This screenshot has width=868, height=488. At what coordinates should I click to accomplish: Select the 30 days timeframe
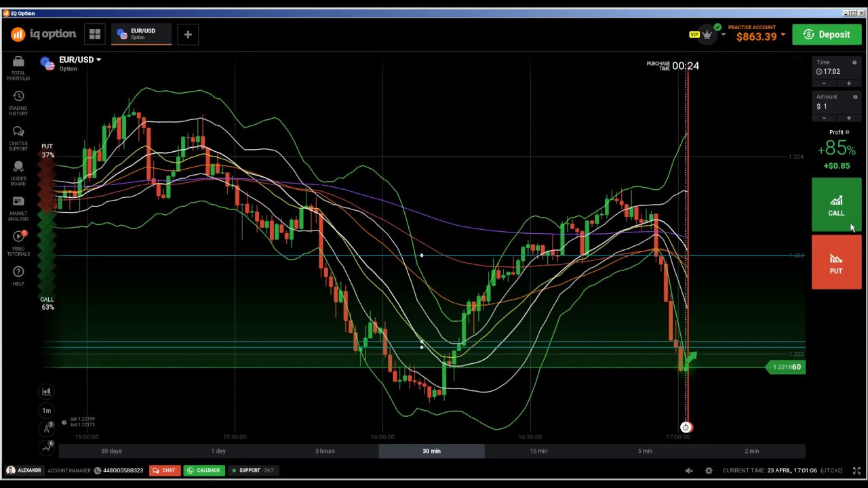pos(111,451)
